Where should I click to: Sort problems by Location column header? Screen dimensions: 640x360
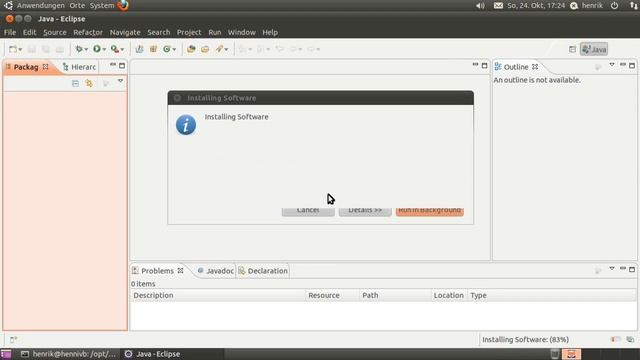pyautogui.click(x=449, y=295)
